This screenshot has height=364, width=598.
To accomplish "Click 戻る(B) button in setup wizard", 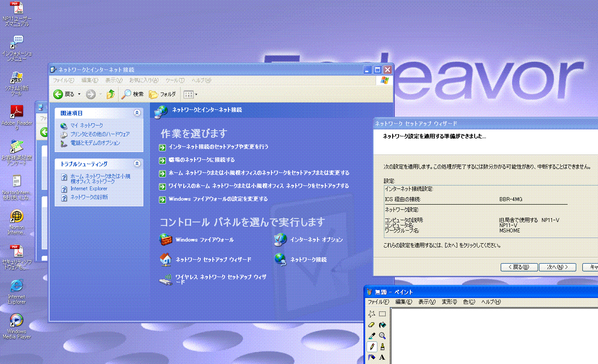I will 519,267.
